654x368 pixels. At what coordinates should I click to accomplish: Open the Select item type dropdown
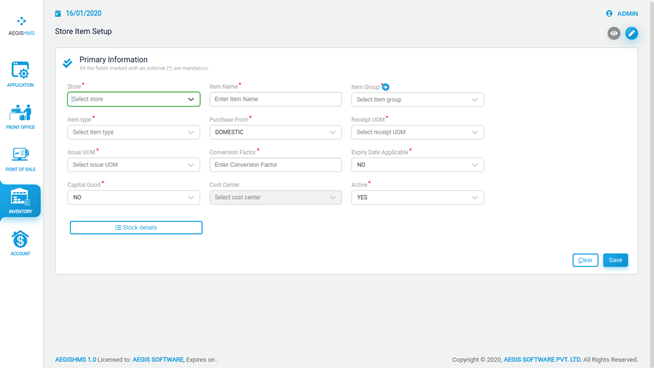pyautogui.click(x=133, y=132)
